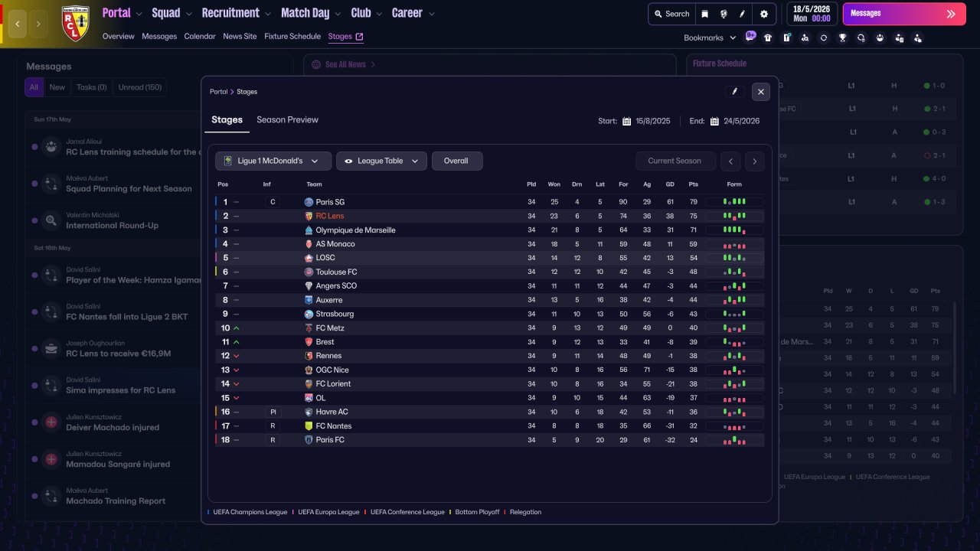The height and width of the screenshot is (551, 980).
Task: Click the Havre AC club crest
Action: (x=309, y=412)
